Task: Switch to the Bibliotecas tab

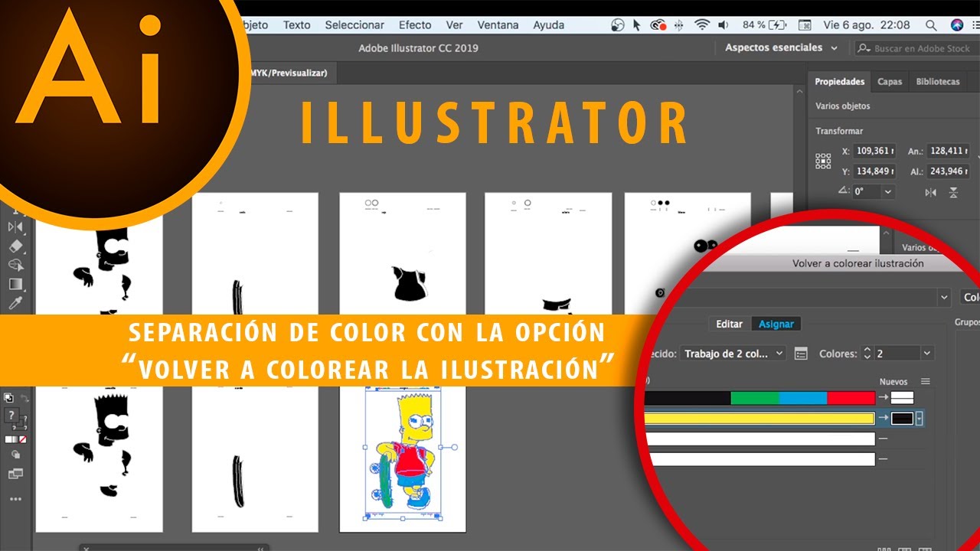Action: tap(938, 82)
